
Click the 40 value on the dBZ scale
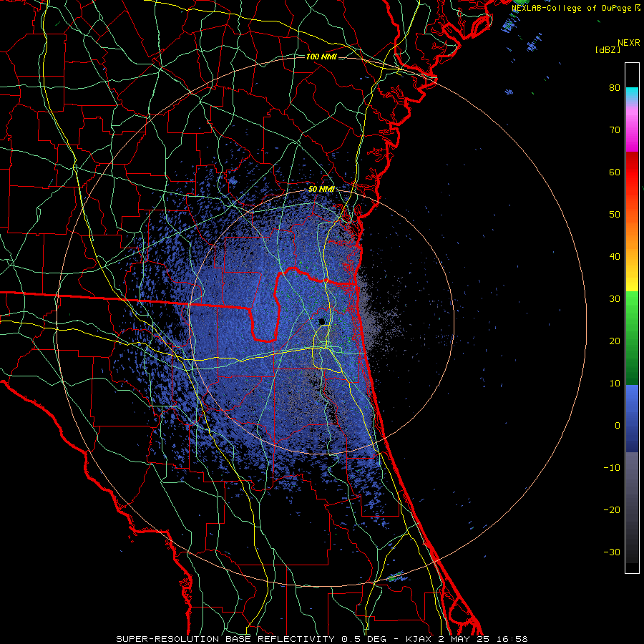coord(615,257)
